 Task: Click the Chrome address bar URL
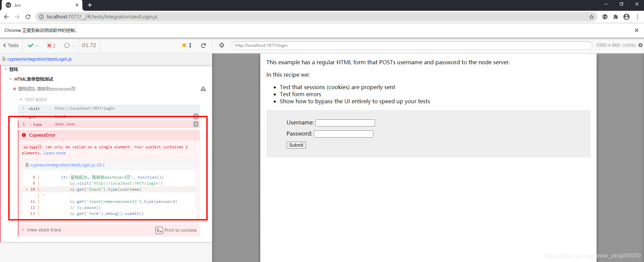[102, 17]
